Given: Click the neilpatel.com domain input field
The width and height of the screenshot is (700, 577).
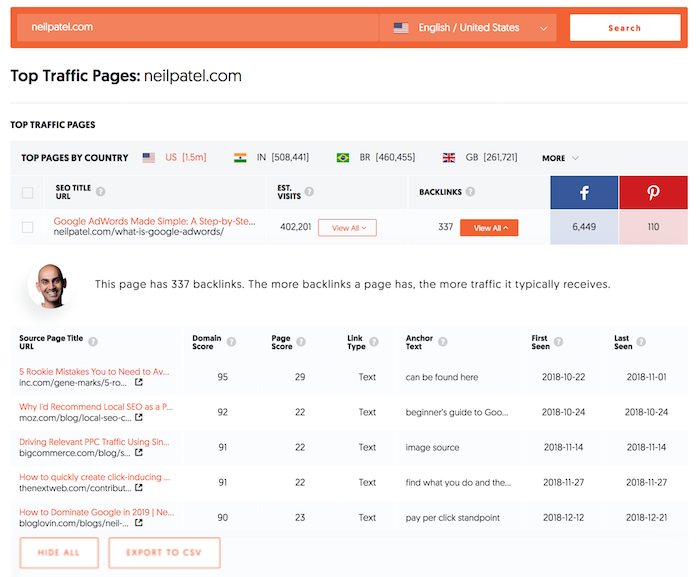Looking at the screenshot, I should tap(198, 28).
